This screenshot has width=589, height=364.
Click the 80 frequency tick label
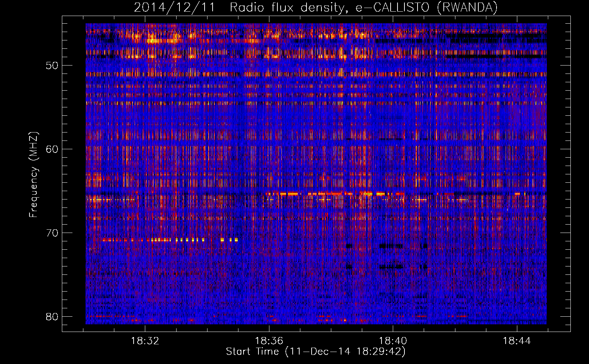[52, 317]
